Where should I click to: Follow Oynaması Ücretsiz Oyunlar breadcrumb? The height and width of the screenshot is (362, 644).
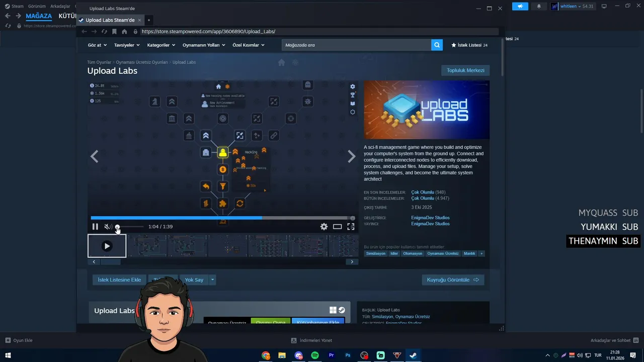coord(142,62)
